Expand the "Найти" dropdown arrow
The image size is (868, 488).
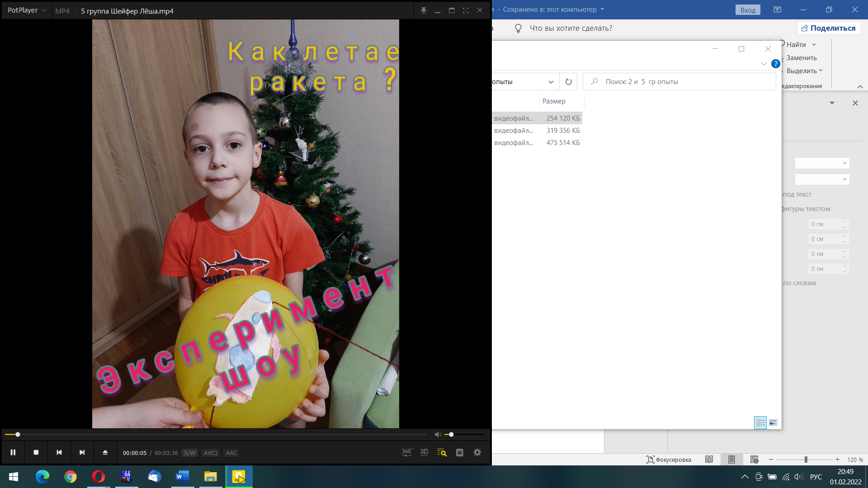click(x=814, y=44)
